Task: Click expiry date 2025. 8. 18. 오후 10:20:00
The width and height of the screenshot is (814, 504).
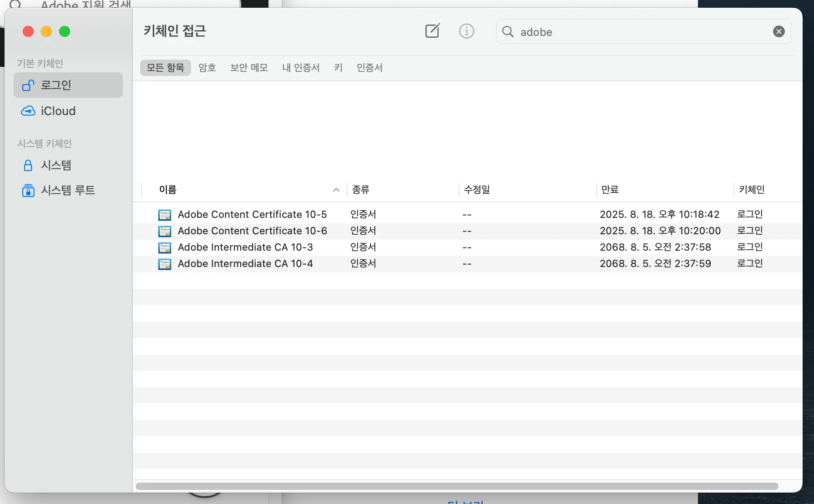Action: (660, 231)
